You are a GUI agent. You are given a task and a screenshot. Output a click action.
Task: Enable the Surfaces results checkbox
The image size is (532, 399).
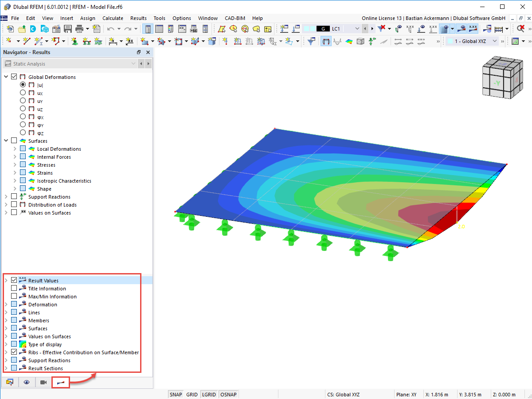14,141
